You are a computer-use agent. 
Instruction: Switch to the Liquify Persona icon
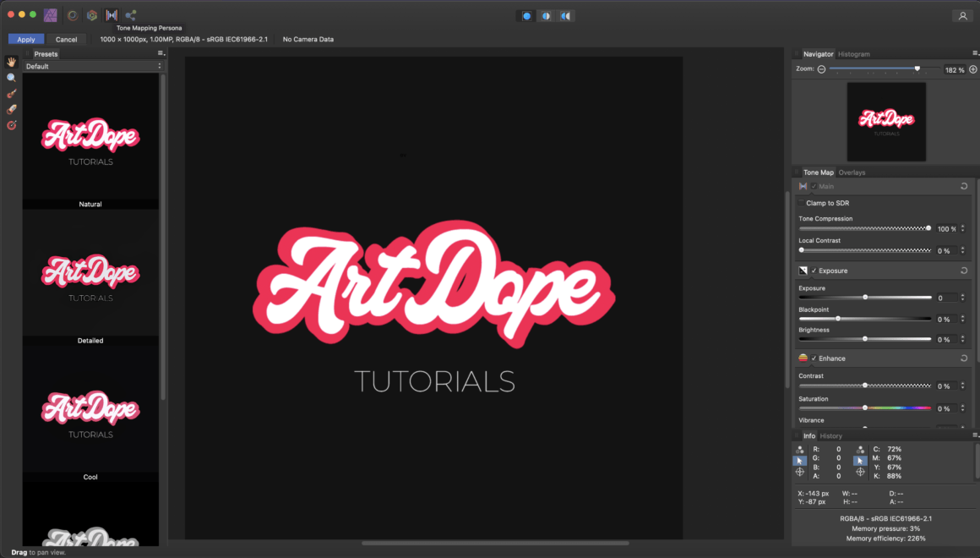click(x=73, y=15)
